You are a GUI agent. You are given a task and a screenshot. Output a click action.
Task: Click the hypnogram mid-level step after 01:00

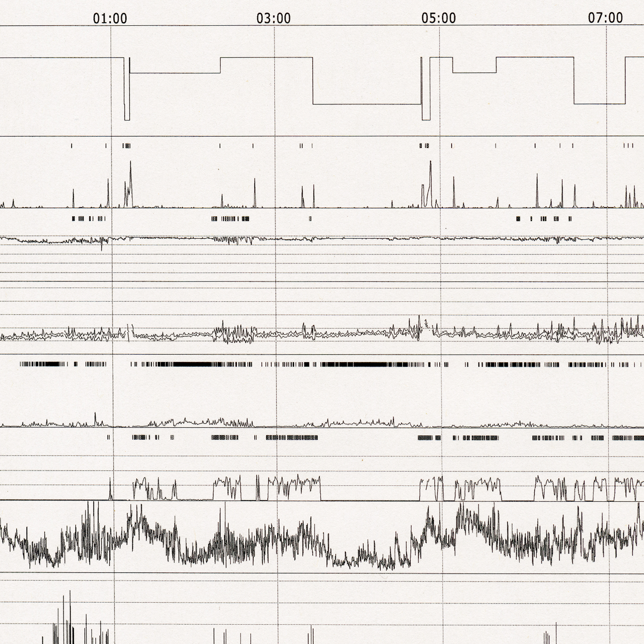[175, 73]
